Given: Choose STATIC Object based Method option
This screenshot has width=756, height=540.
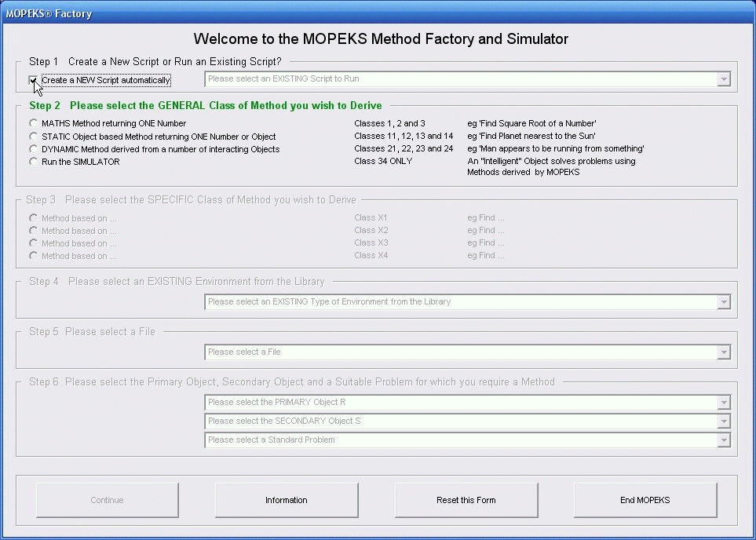Looking at the screenshot, I should 33,137.
